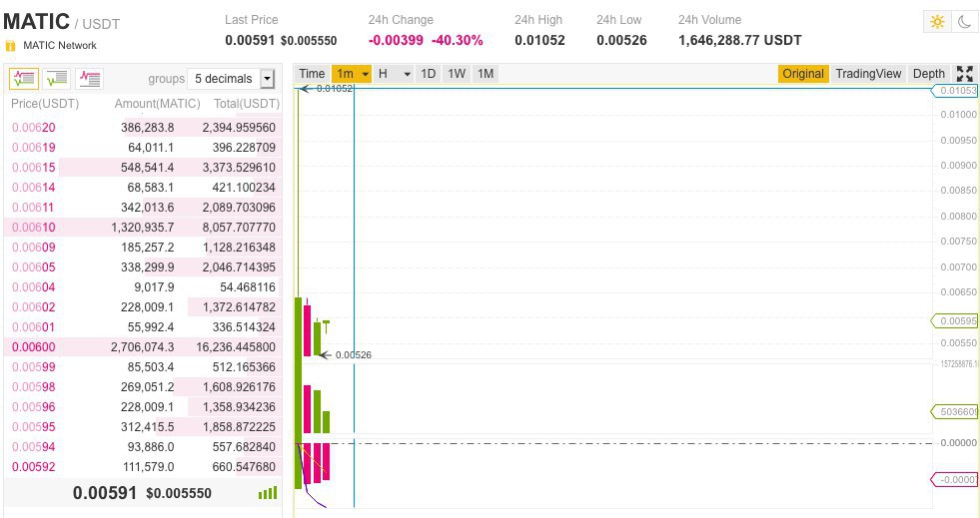
Task: Click the 0.01053 crosshair price axis tag
Action: pos(954,91)
